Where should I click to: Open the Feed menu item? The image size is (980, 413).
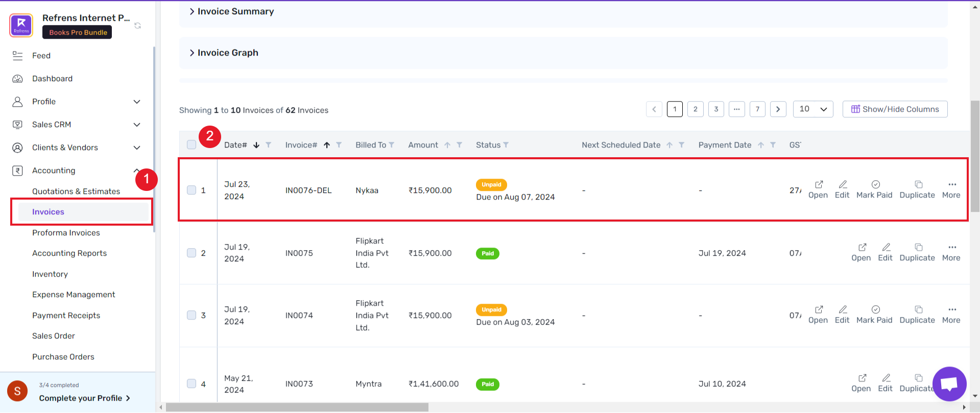coord(41,56)
